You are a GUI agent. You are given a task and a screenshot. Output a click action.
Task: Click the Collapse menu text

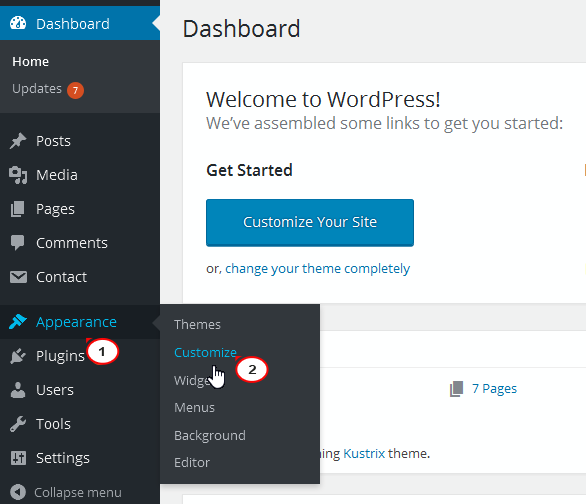(x=78, y=492)
